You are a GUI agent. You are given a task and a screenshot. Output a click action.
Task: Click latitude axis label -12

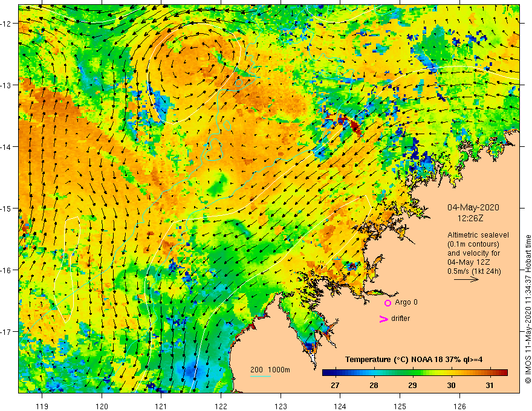click(6, 24)
